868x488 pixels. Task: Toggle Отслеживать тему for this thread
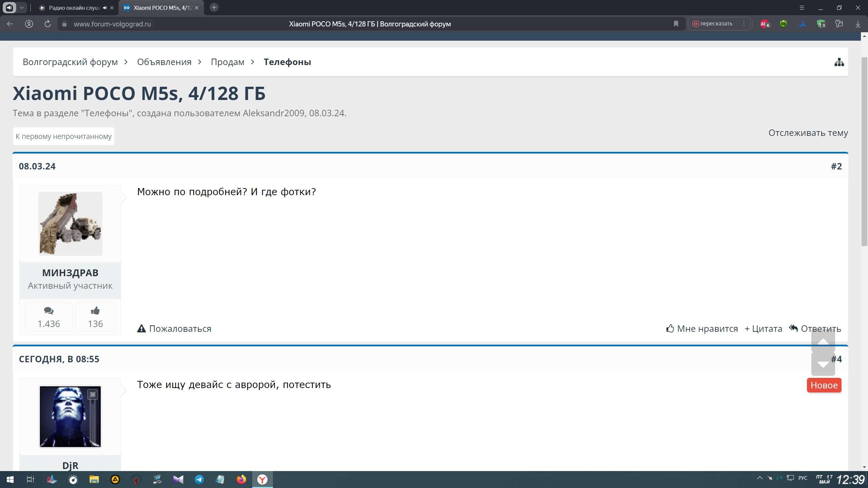point(808,133)
